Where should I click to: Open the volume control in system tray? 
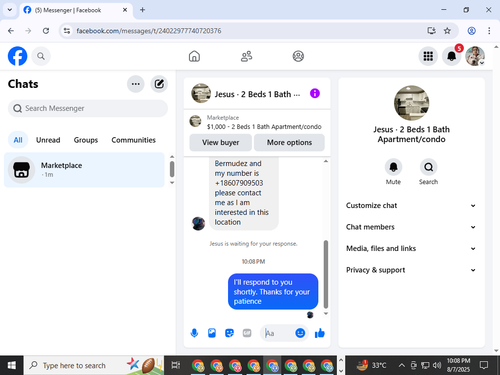coord(437,365)
